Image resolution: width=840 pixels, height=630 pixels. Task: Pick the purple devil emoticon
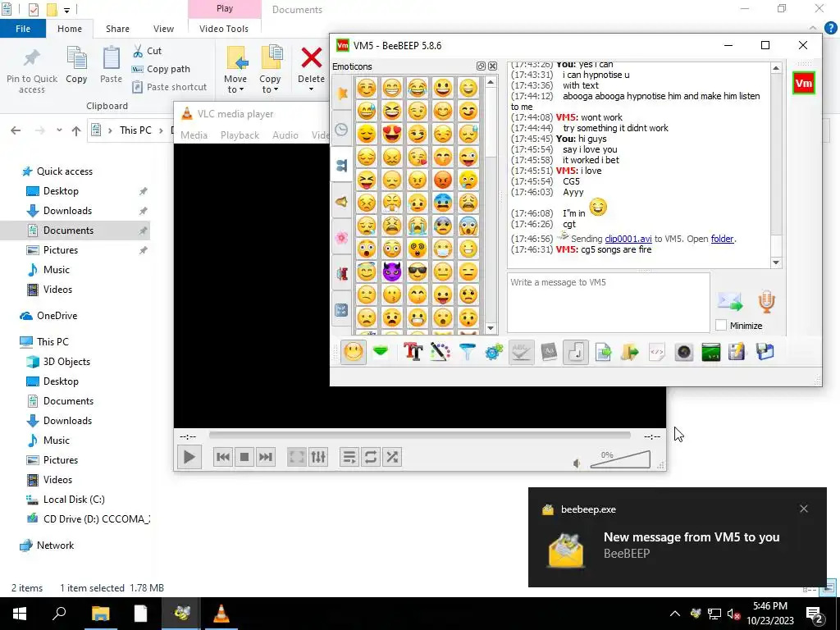point(392,272)
